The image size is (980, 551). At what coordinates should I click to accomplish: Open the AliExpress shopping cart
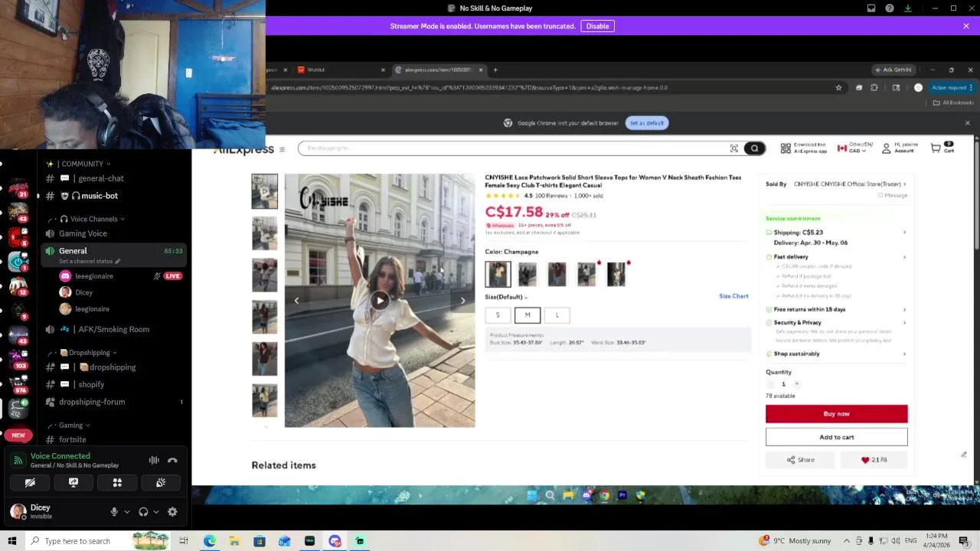pyautogui.click(x=942, y=148)
